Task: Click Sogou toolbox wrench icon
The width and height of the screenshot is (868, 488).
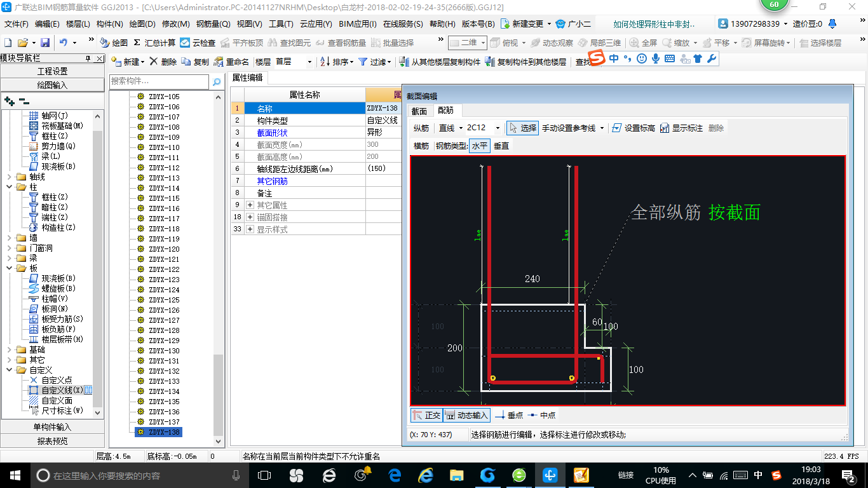Action: (x=712, y=58)
